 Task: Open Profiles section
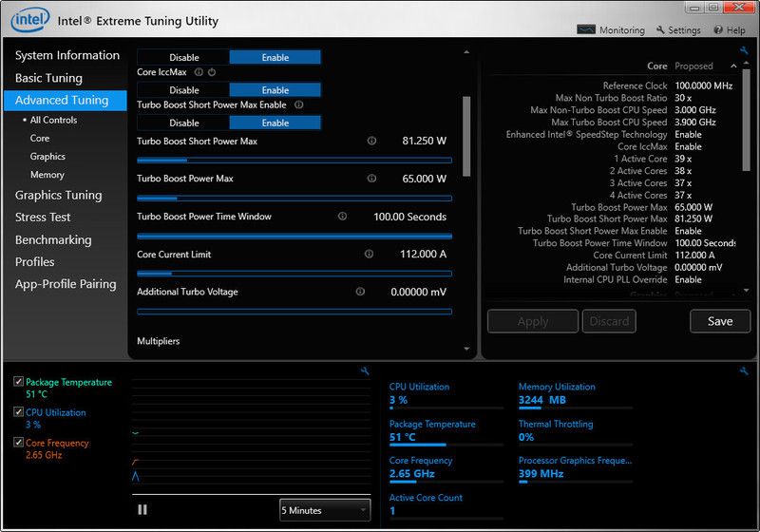point(35,261)
